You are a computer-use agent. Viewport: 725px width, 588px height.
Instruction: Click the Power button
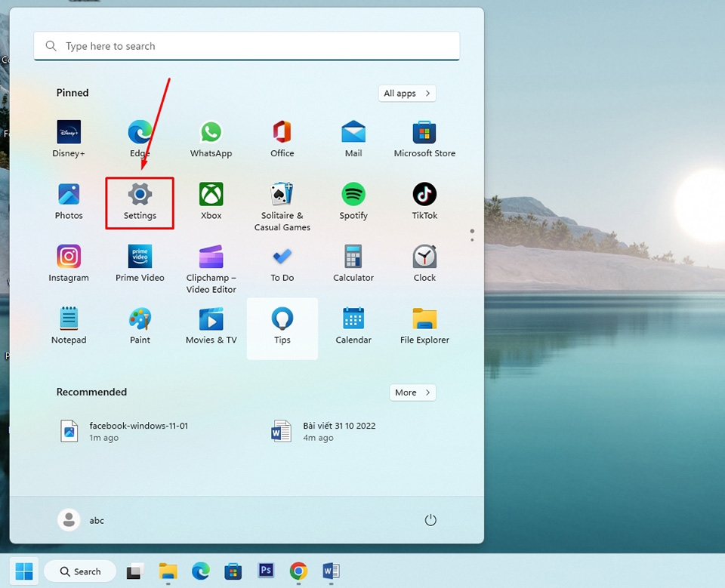(x=430, y=520)
